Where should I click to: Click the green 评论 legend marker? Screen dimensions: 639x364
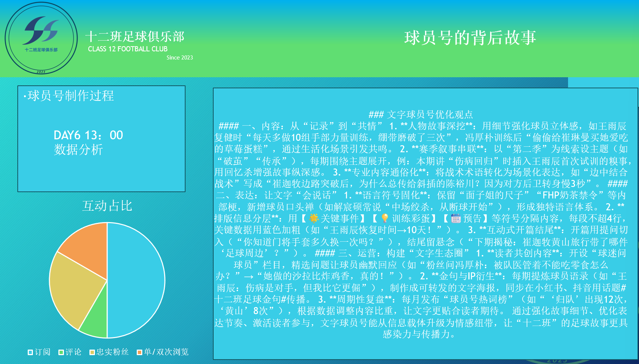tap(61, 352)
